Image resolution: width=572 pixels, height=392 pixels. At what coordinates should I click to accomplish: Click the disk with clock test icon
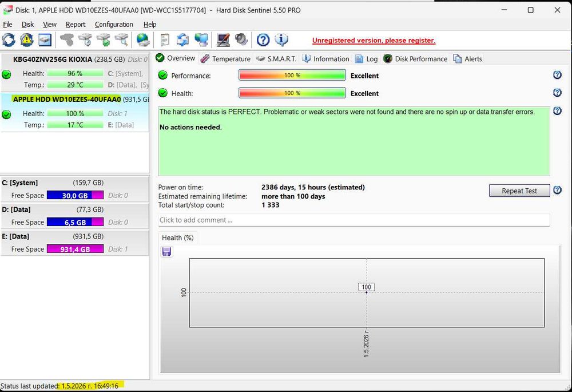coord(85,40)
